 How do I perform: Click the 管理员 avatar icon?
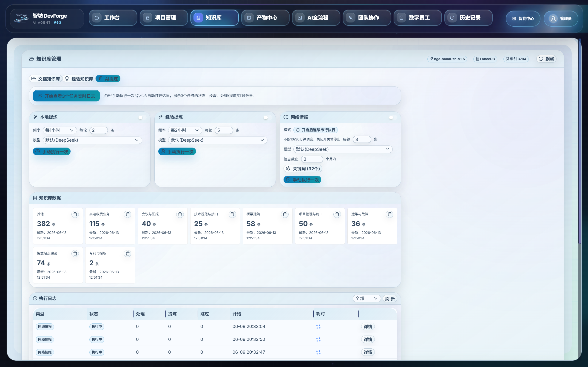(553, 19)
